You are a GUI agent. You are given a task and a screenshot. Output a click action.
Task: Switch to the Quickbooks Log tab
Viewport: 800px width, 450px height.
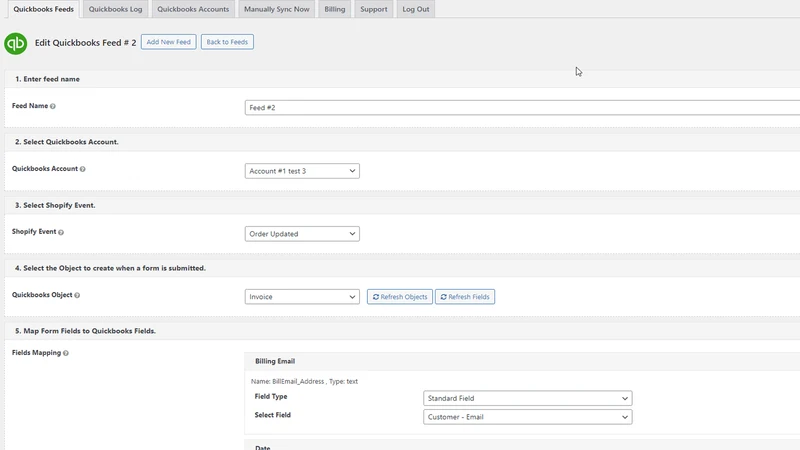tap(115, 9)
